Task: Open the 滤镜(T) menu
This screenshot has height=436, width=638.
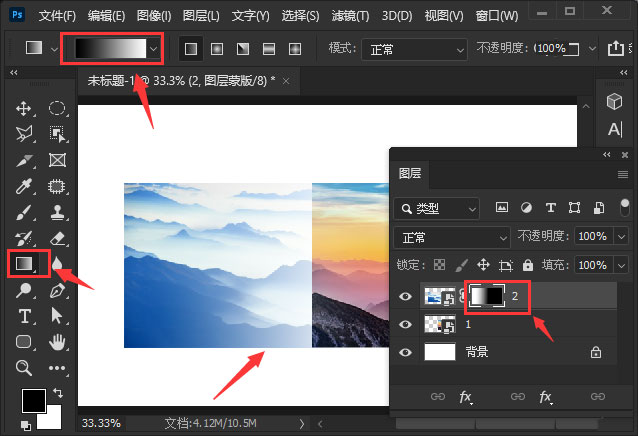Action: (x=350, y=16)
